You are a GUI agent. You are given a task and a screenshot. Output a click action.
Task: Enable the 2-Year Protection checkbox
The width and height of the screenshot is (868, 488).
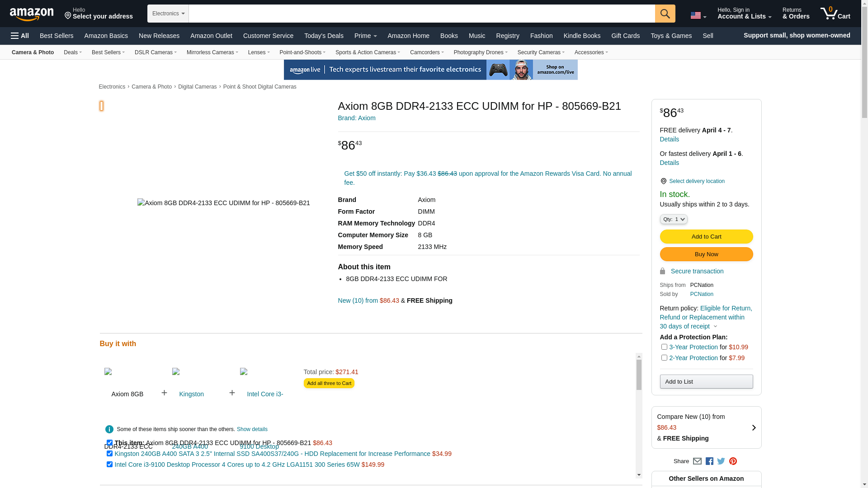click(664, 358)
